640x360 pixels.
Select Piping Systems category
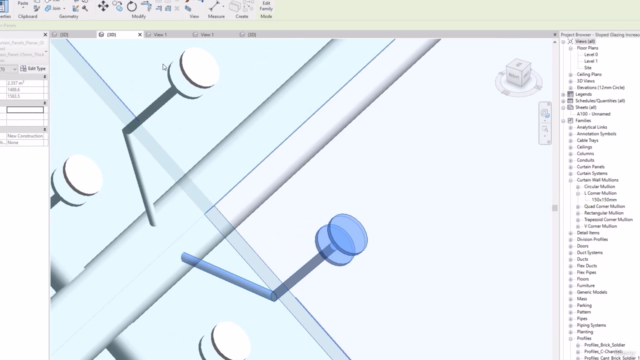pyautogui.click(x=591, y=325)
